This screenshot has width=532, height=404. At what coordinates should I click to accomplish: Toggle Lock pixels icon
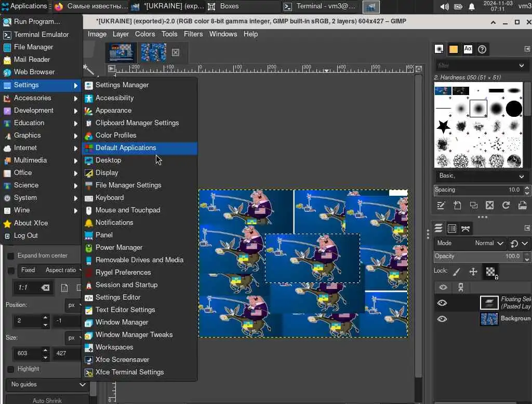457,272
